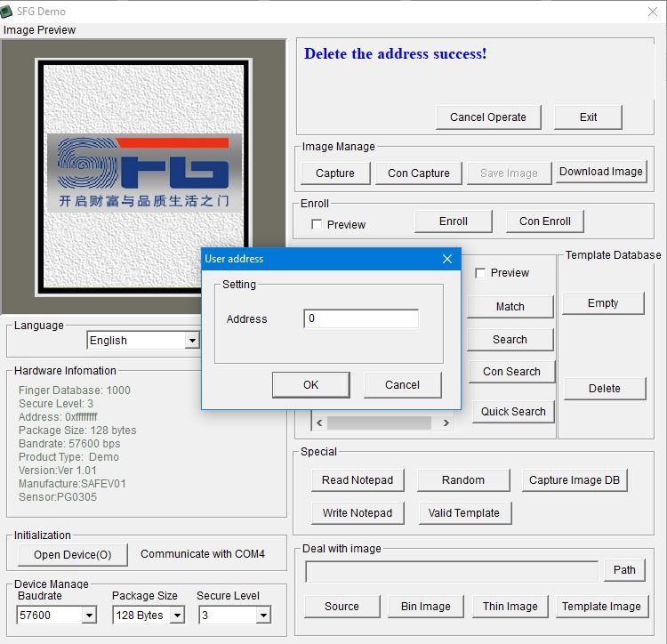Screen dimensions: 667x644
Task: Click the image path input field
Action: click(452, 571)
